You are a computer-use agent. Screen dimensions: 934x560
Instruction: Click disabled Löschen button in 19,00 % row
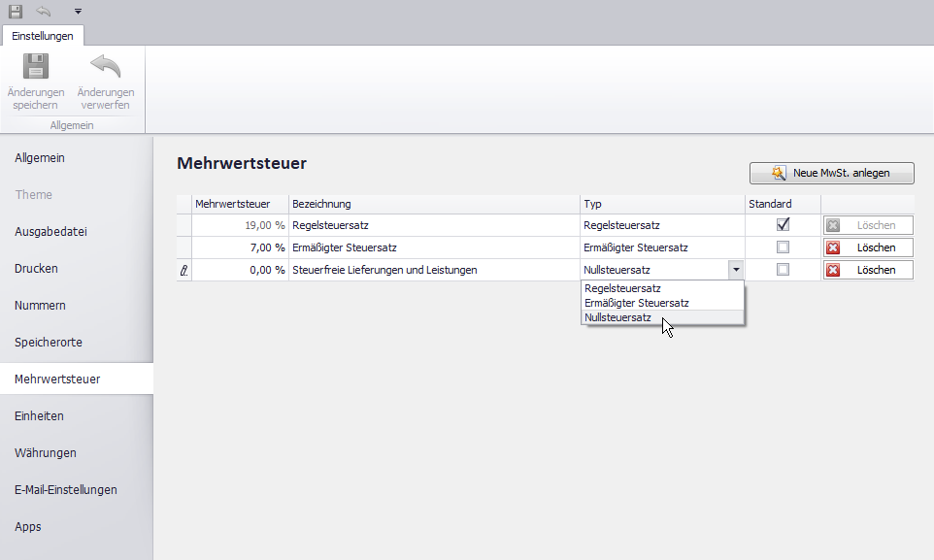[x=868, y=225]
